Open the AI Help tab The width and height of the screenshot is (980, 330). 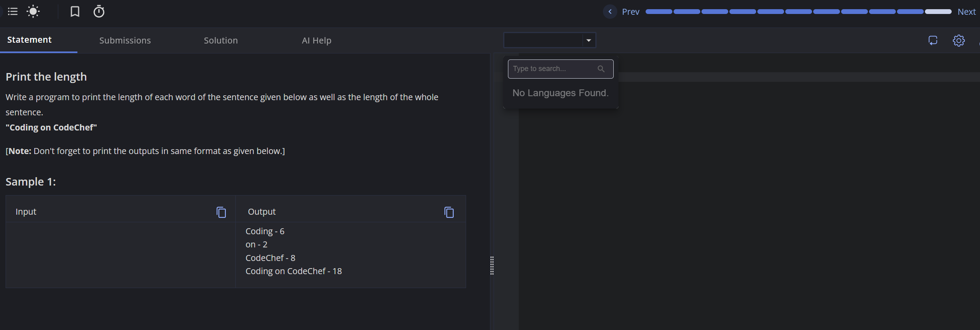[x=316, y=40]
